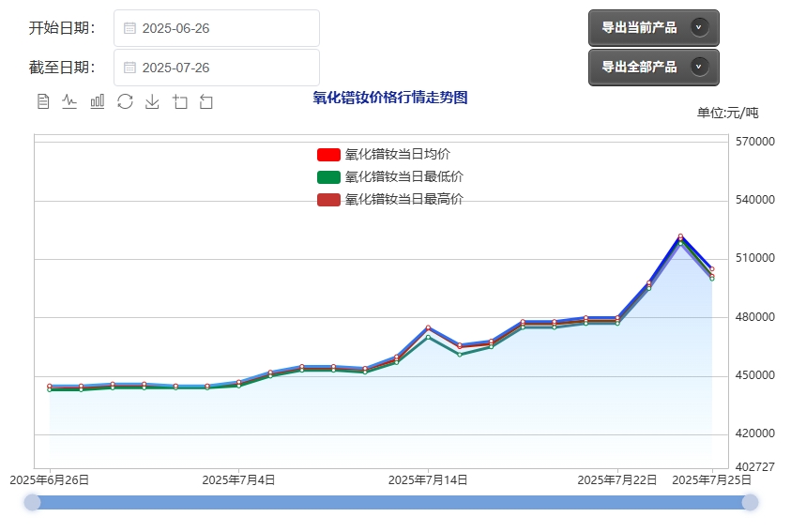Screen dimensions: 806x532
Task: Click the right handle of the date range slider
Action: click(750, 502)
